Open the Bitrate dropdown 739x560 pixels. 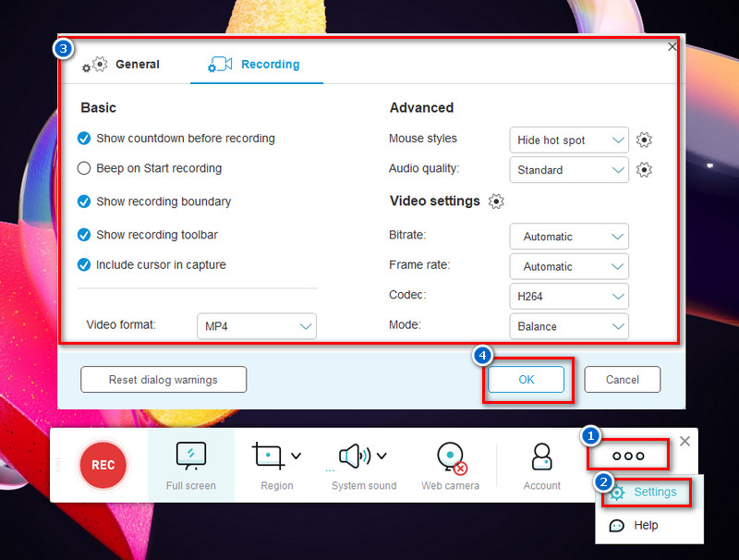569,237
